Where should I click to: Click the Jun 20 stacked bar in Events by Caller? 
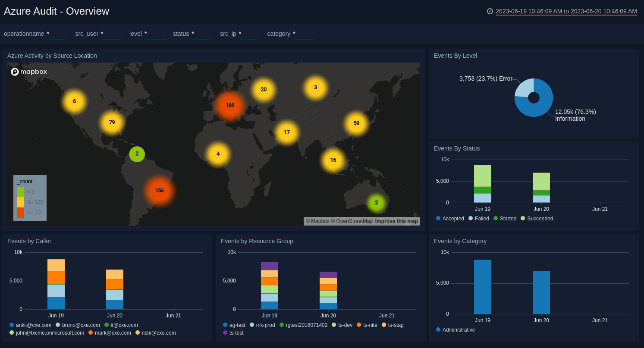[115, 289]
